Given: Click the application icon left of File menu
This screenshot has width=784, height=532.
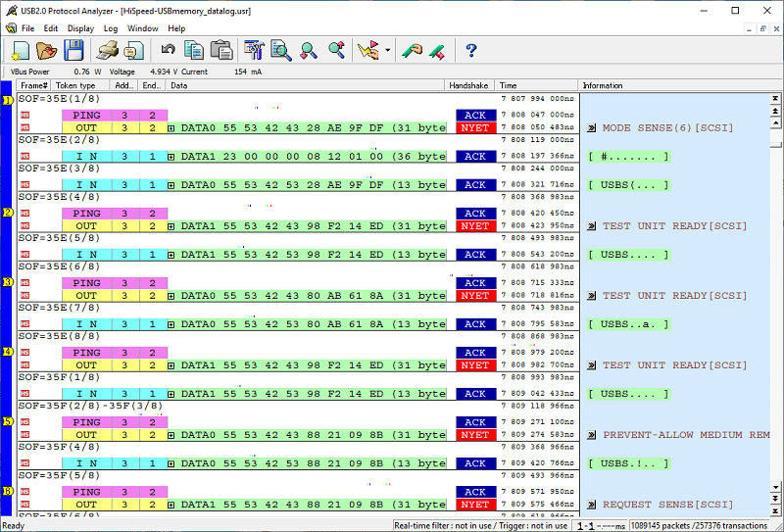Looking at the screenshot, I should pos(11,28).
